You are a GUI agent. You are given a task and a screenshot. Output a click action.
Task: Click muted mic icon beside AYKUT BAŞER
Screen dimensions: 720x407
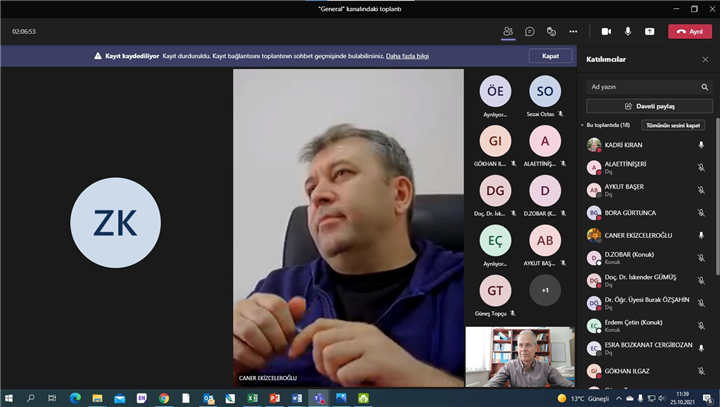click(x=701, y=190)
